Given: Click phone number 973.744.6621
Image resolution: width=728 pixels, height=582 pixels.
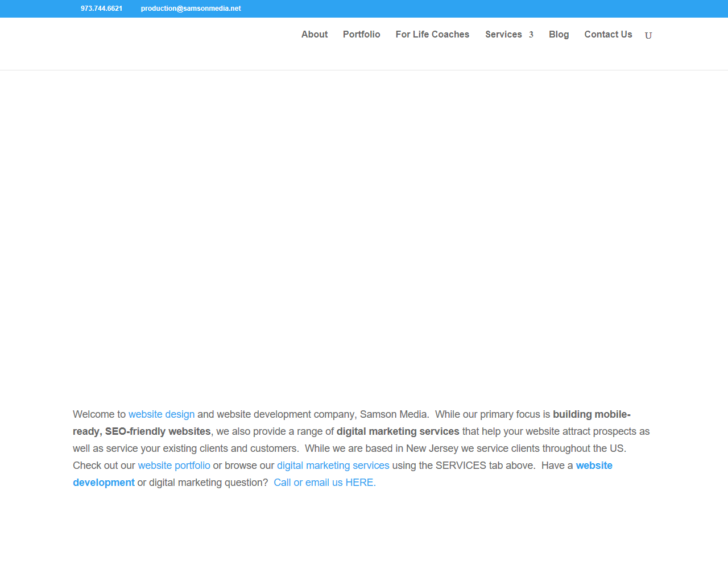Looking at the screenshot, I should click(x=101, y=9).
